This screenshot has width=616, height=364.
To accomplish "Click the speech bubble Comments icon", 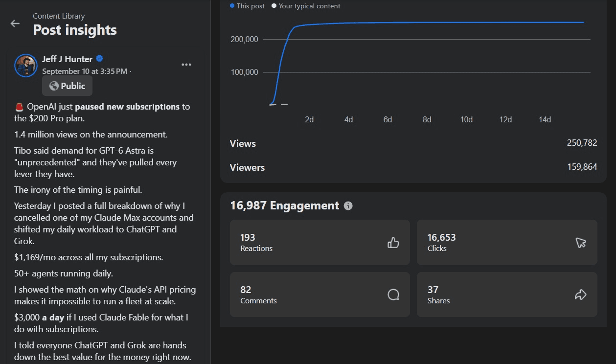I will click(393, 295).
